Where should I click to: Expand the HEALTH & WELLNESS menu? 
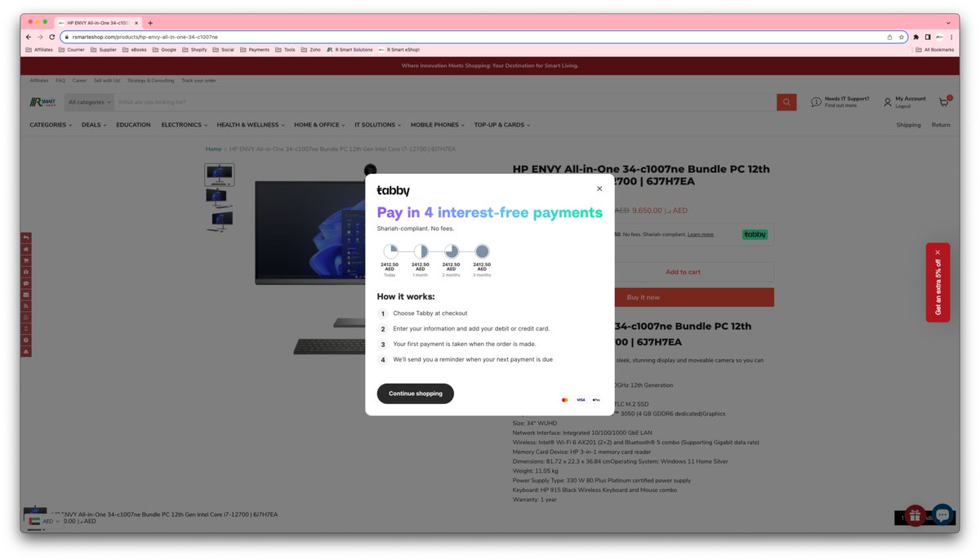[251, 125]
